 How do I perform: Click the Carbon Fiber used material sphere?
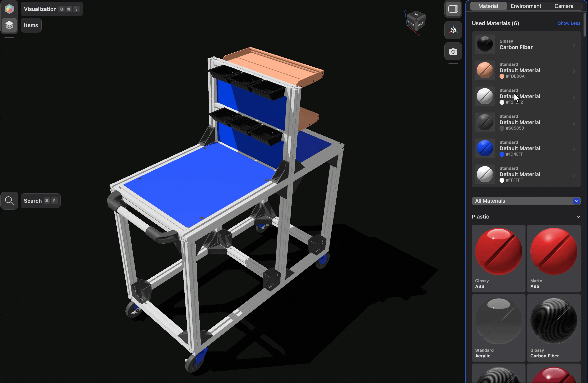485,44
